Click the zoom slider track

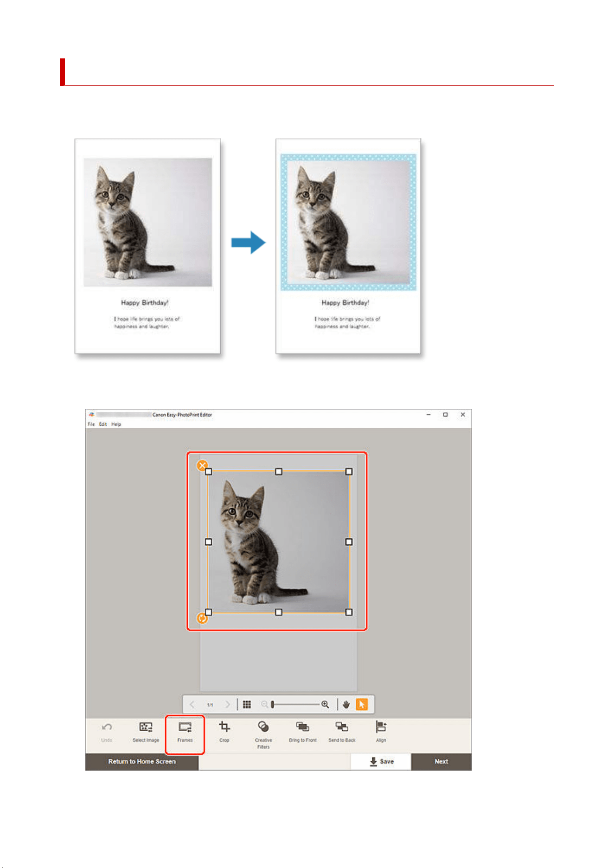click(x=295, y=704)
